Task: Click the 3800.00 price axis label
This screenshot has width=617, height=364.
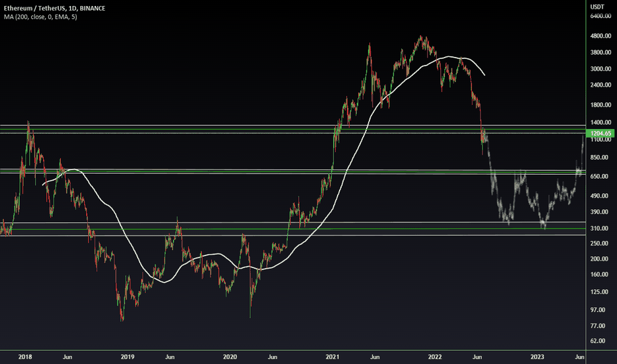Action: point(600,52)
